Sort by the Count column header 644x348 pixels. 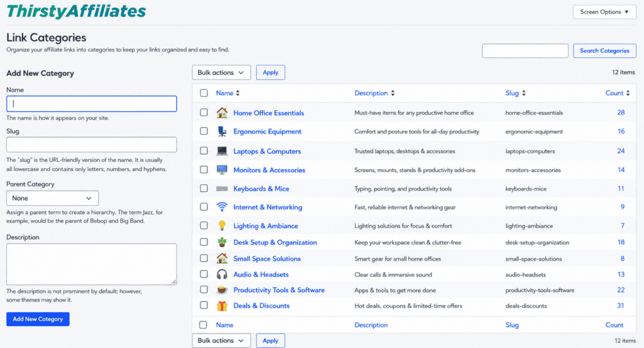point(614,93)
